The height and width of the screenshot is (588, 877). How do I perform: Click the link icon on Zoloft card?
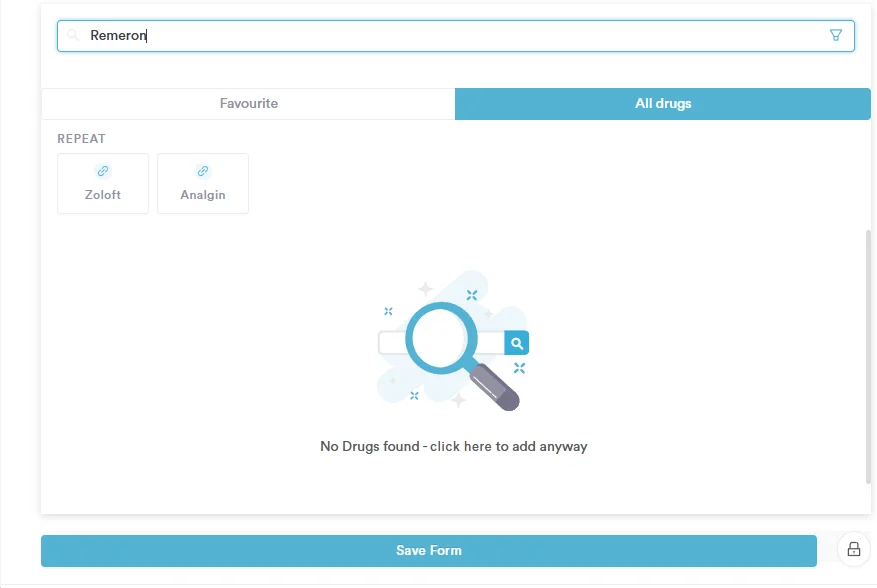tap(103, 171)
